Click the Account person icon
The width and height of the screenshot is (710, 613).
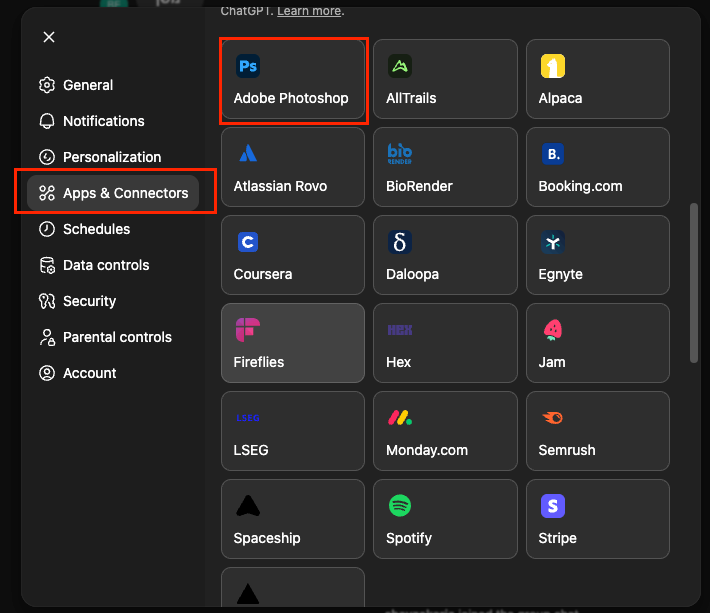pyautogui.click(x=47, y=373)
